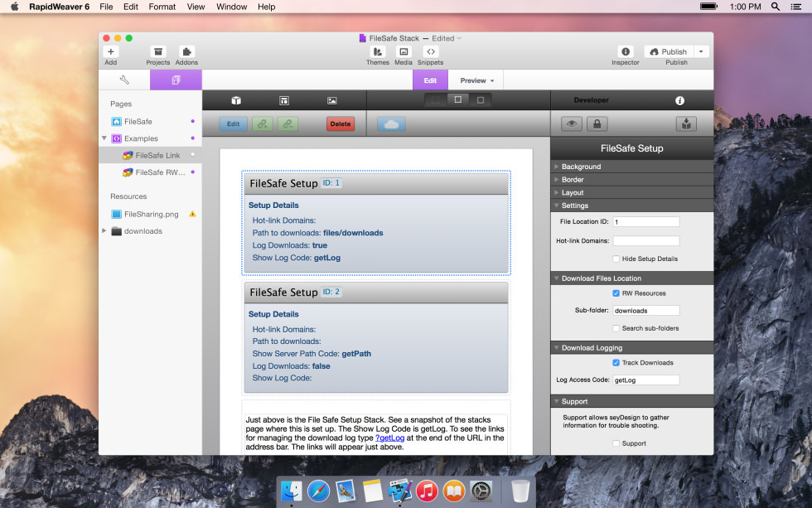Select the FileSafe RW... page
The image size is (812, 508).
(x=150, y=172)
